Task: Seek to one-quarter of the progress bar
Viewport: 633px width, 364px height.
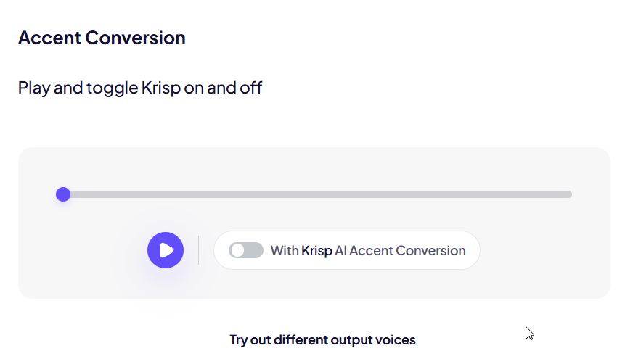Action: (190, 194)
